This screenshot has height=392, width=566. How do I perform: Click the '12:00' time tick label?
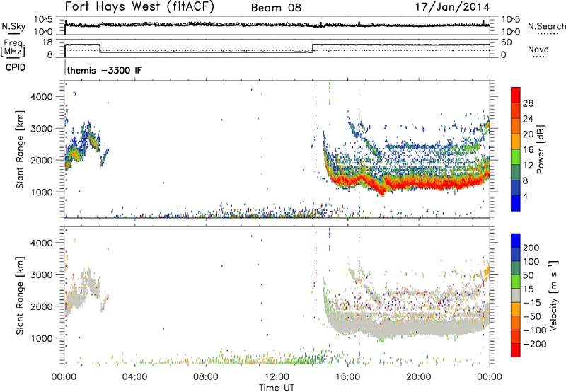[277, 377]
